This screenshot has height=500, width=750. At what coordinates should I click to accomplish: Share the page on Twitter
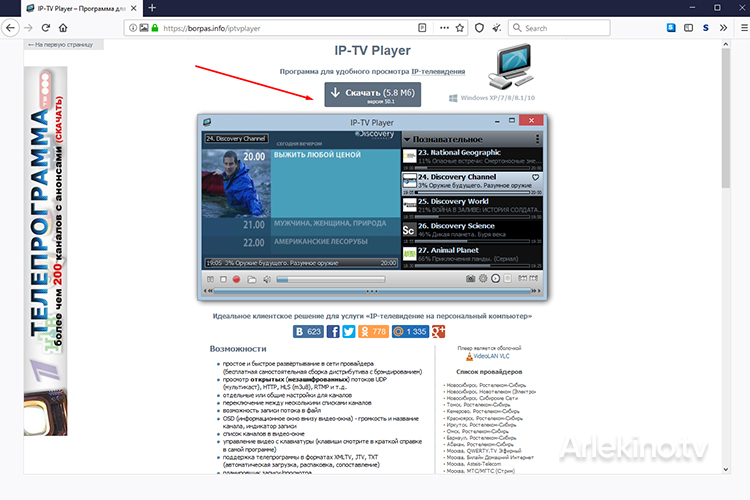349,332
